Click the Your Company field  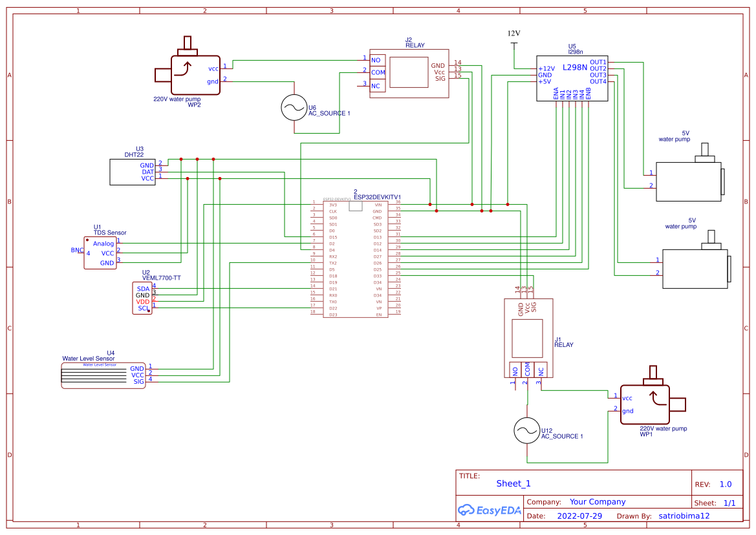(x=598, y=502)
